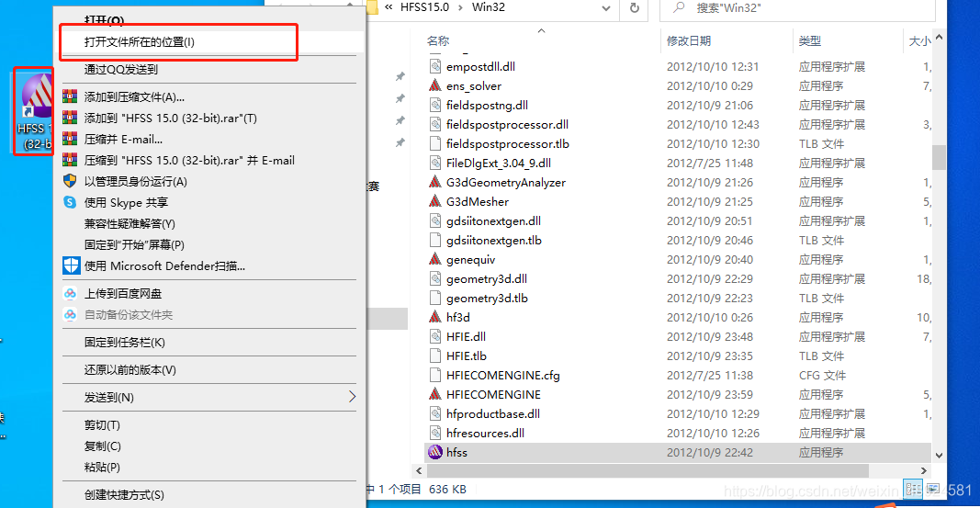Click the fieldspostprocessor.tlb file icon
The image size is (980, 508).
click(435, 143)
